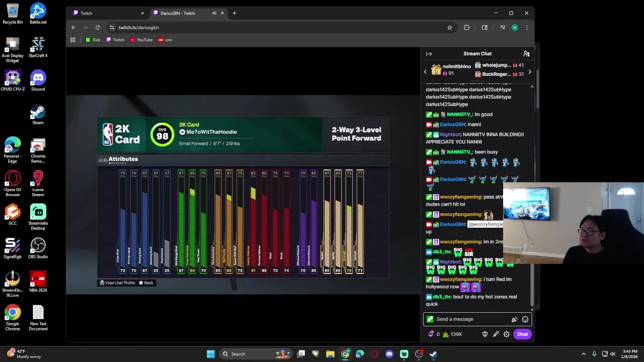Viewport: 644px width, 362px height.
Task: Open the YouTube bookmark
Action: coord(141,40)
